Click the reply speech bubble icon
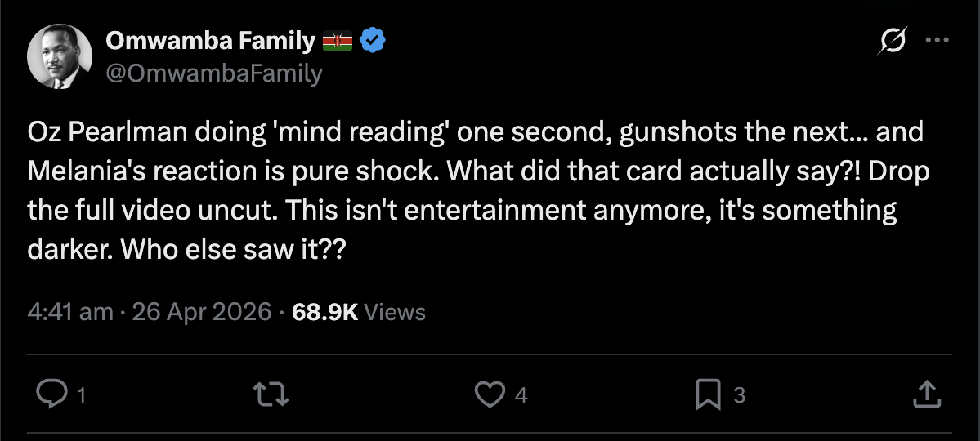This screenshot has width=980, height=441. [52, 396]
